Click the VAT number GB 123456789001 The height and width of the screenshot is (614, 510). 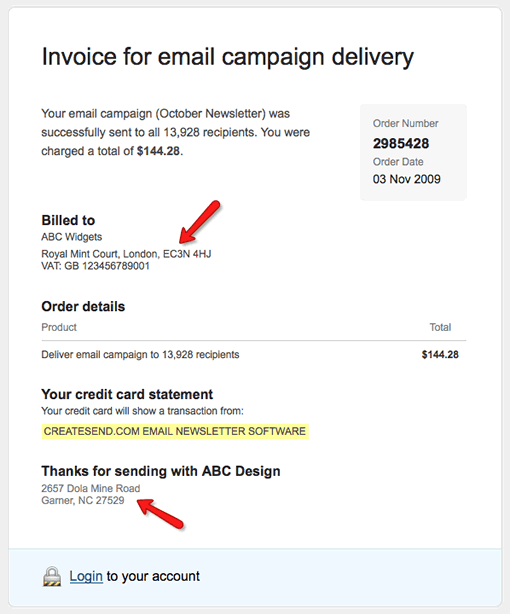coord(96,266)
